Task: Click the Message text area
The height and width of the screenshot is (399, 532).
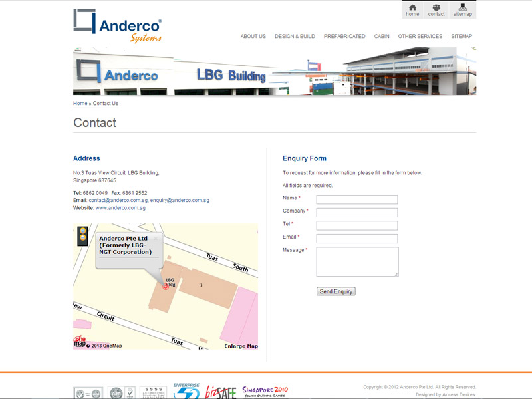Action: coord(358,261)
